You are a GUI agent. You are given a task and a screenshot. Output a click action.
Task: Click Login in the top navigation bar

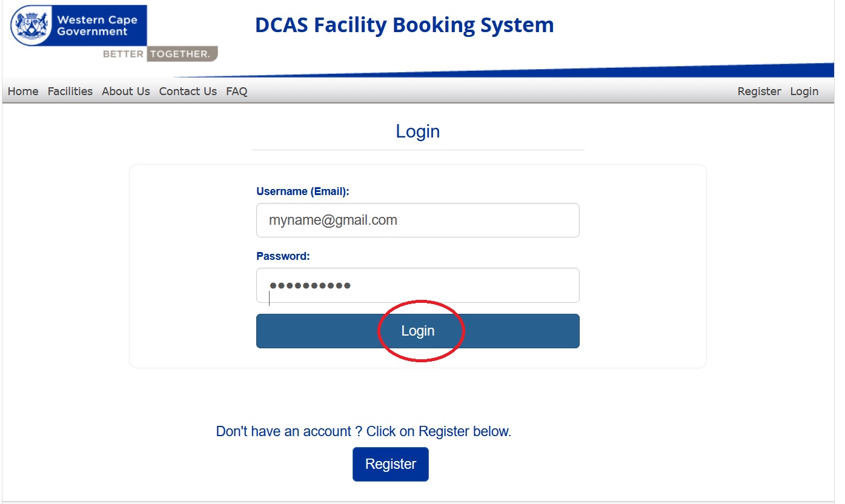pos(804,91)
